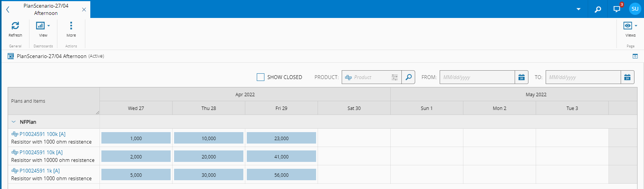This screenshot has width=644, height=189.
Task: Open the P10024591 100k [A] link
Action: click(42, 134)
